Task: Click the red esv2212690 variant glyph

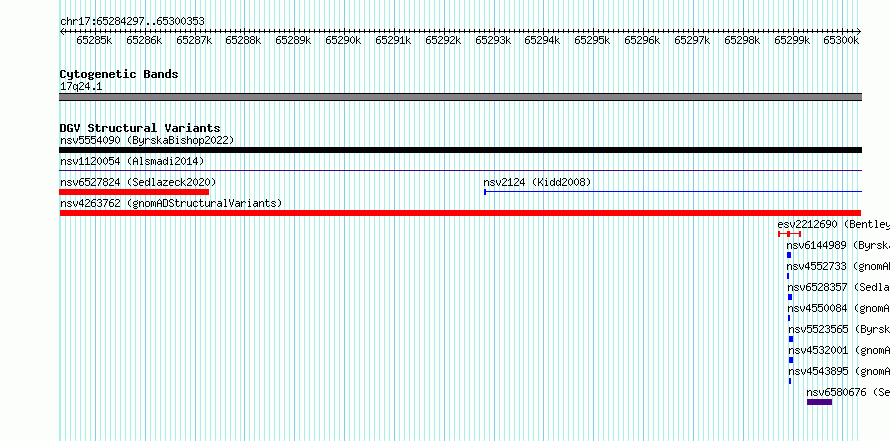Action: [790, 234]
